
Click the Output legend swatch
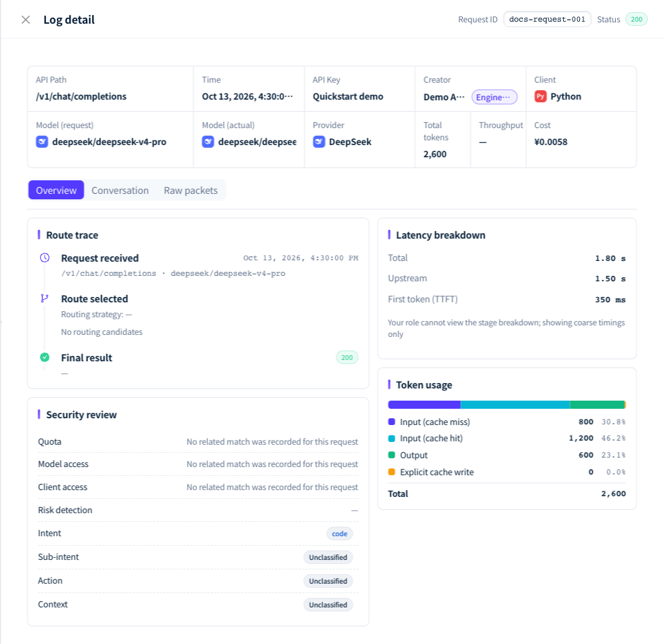click(x=392, y=455)
